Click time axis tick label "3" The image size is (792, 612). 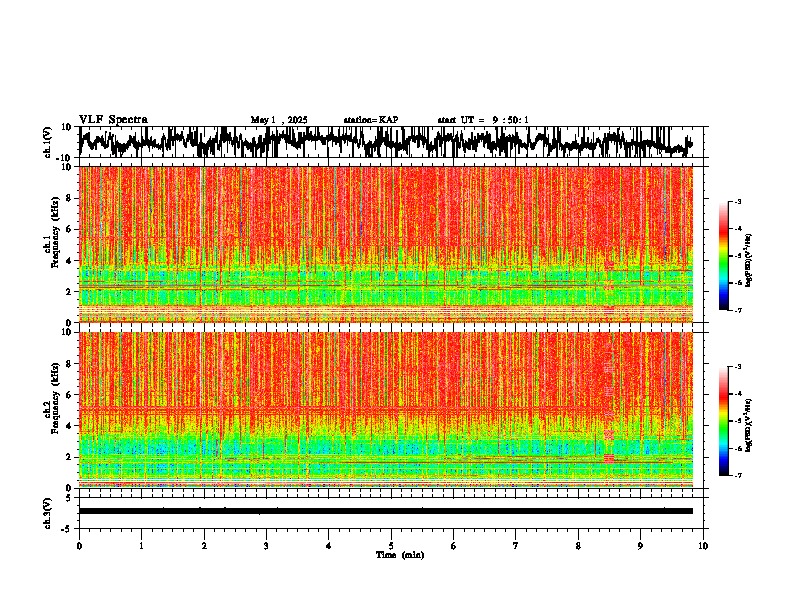pos(266,546)
